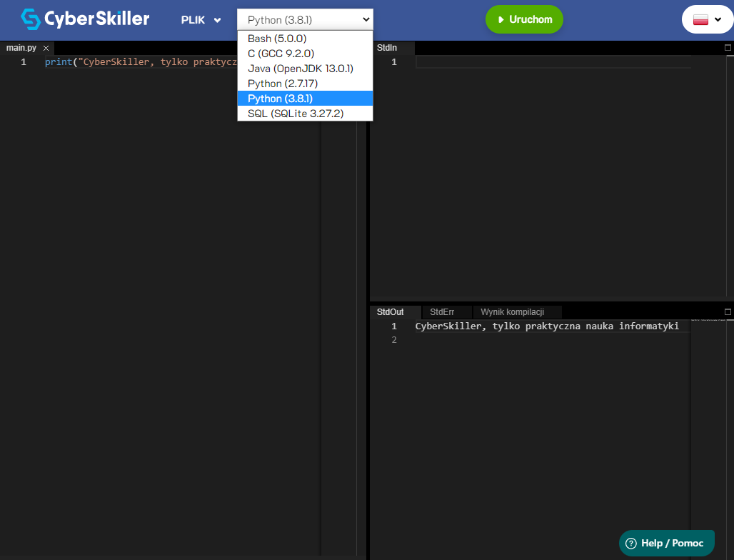Click the CyberSkiller logo icon

31,19
